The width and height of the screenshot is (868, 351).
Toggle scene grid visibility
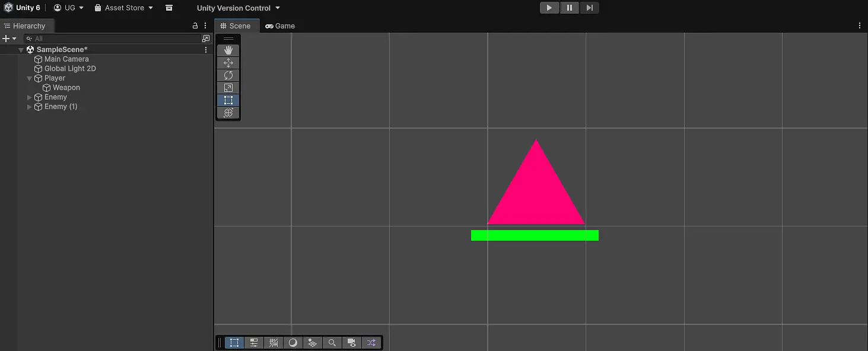coord(274,343)
